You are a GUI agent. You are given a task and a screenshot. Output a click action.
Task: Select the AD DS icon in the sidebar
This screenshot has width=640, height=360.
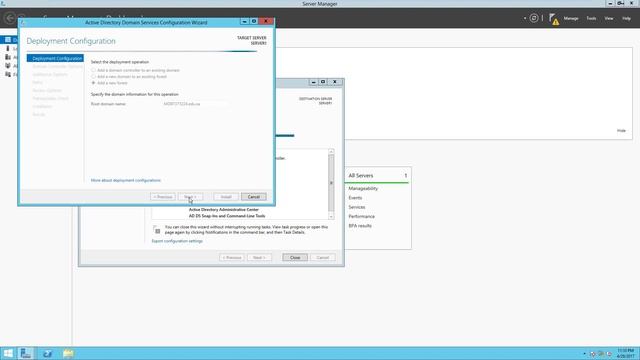[8, 65]
